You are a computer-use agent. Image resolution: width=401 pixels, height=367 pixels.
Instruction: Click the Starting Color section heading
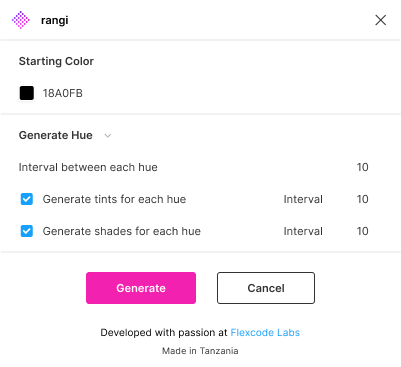pos(56,61)
